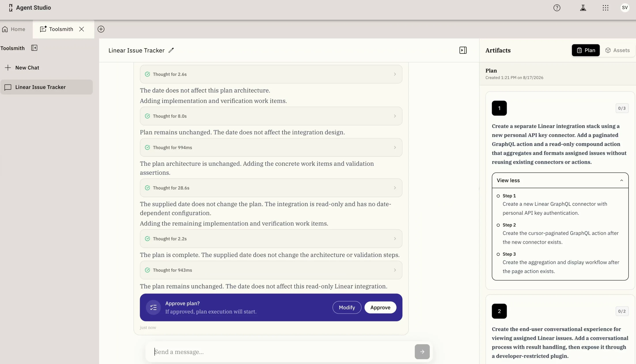Expand the 'Thought for 28.6s' section
The image size is (636, 364).
coord(271,188)
